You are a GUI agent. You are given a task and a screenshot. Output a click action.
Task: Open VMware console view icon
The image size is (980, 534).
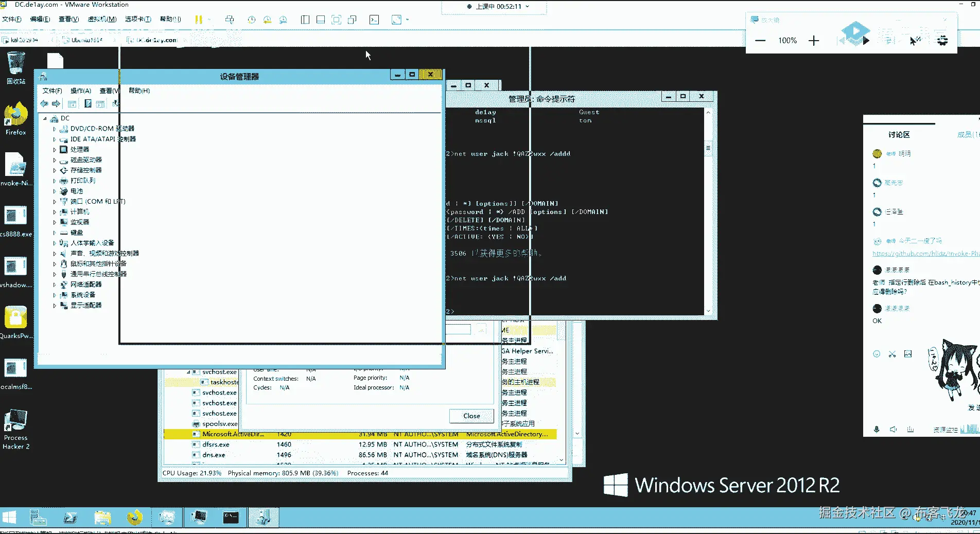point(374,20)
